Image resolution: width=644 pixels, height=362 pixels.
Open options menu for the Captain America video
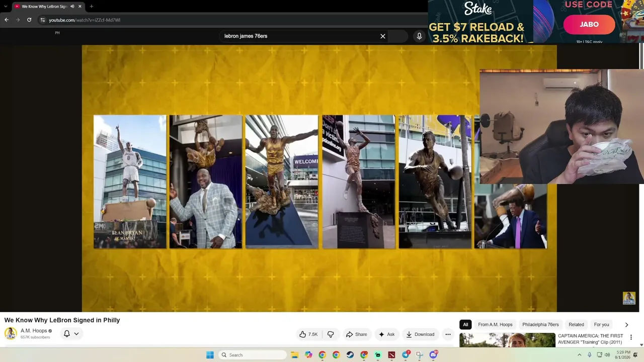[631, 337]
